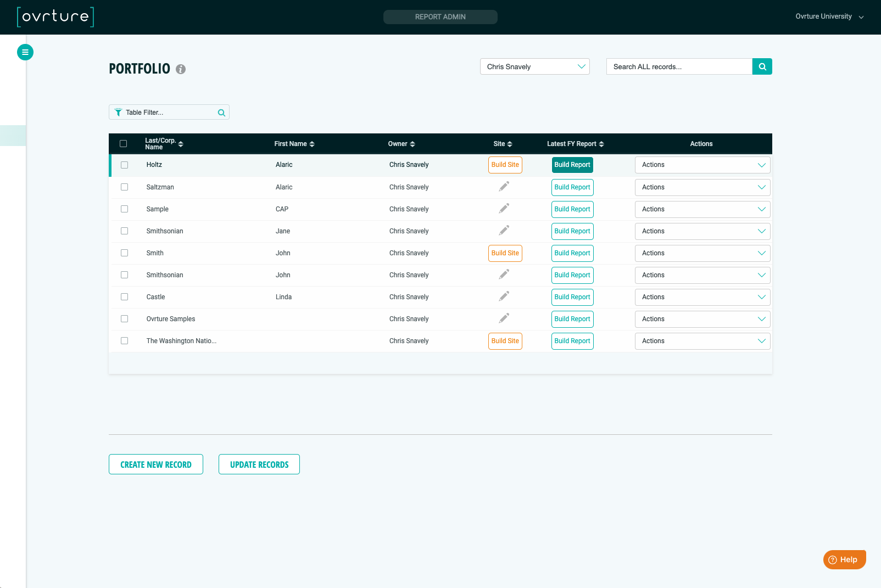Select the checkbox for John Smith's row
Viewport: 881px width, 588px height.
coord(124,253)
